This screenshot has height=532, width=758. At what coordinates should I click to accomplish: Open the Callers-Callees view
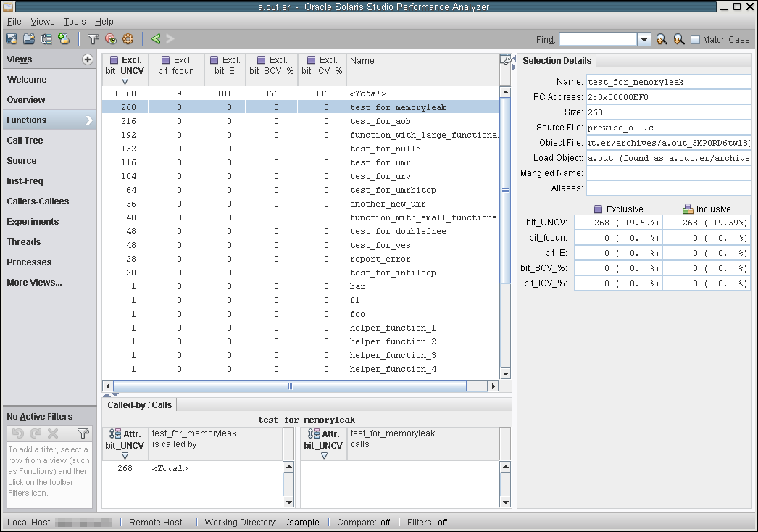click(x=49, y=201)
